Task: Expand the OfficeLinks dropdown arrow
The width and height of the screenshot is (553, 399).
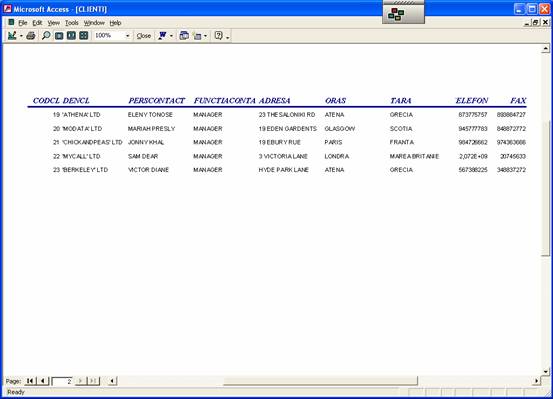Action: pos(171,36)
